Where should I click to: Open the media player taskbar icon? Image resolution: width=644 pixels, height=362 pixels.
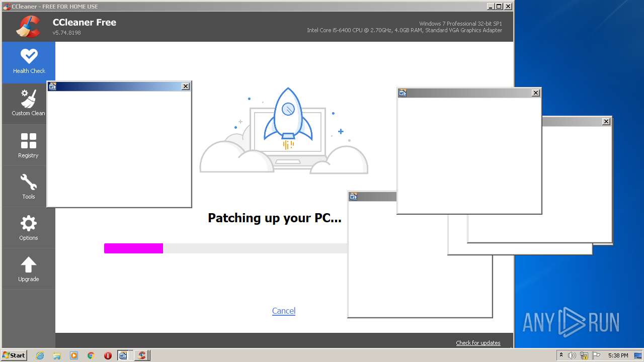click(74, 355)
